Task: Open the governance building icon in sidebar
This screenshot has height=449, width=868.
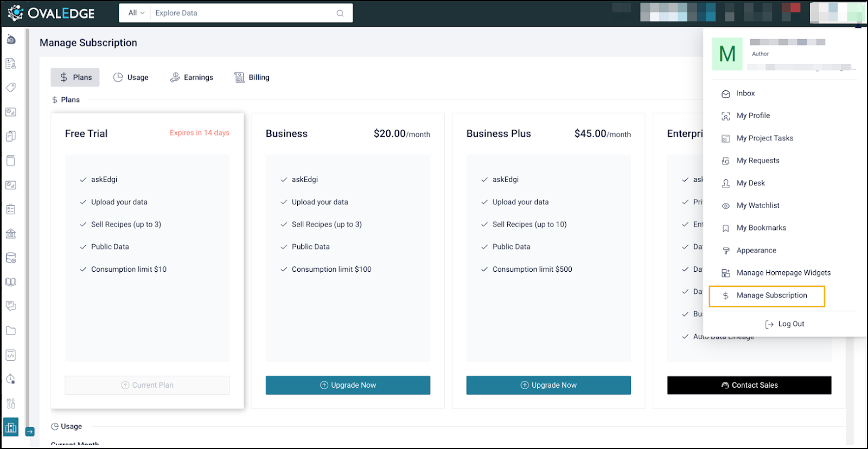Action: [11, 234]
